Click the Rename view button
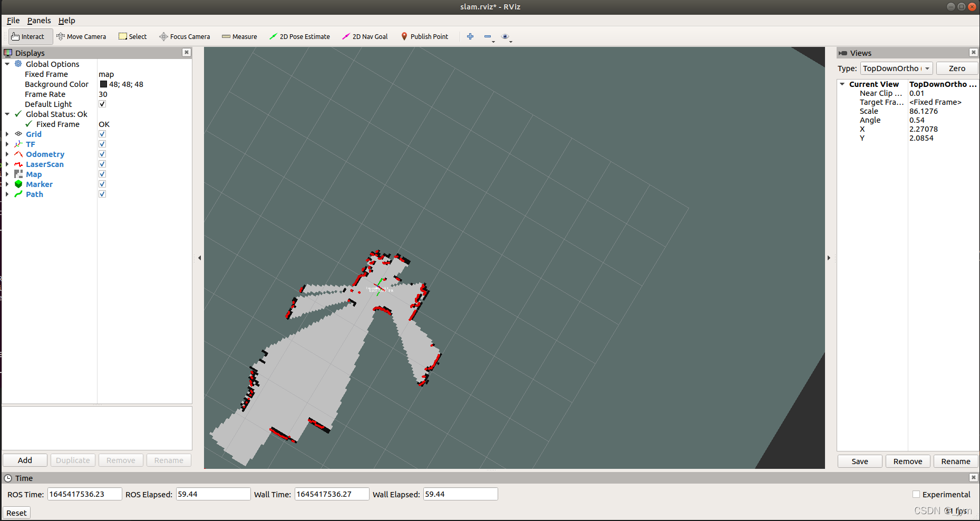The image size is (980, 521). point(956,461)
